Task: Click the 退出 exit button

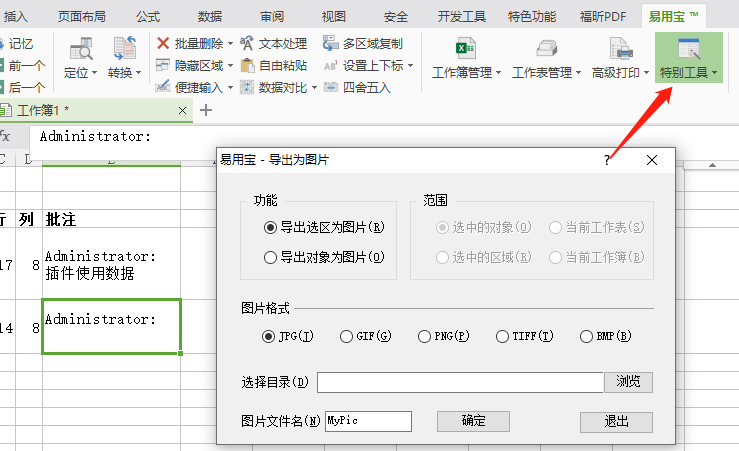Action: pyautogui.click(x=616, y=422)
